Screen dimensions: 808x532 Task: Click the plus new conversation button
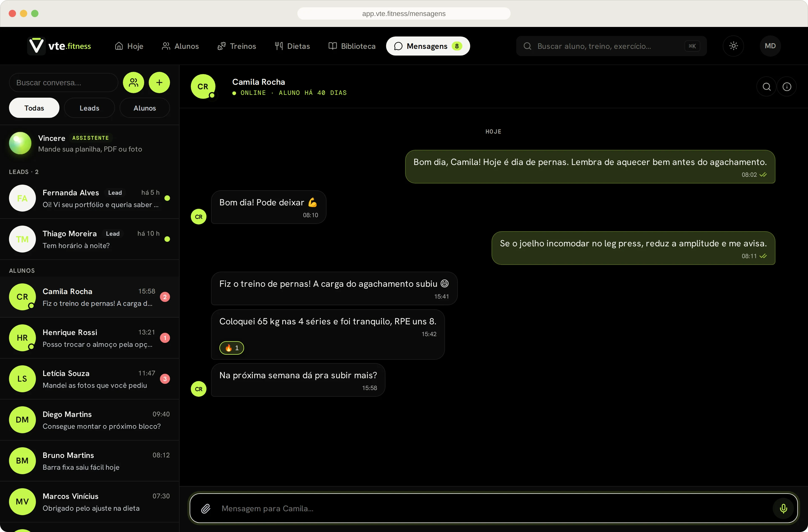[159, 82]
